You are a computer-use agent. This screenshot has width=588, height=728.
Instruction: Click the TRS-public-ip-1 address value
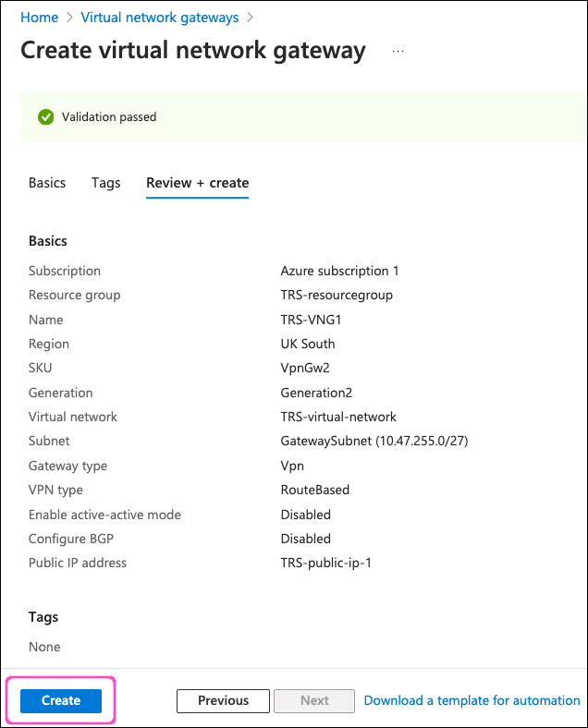326,563
